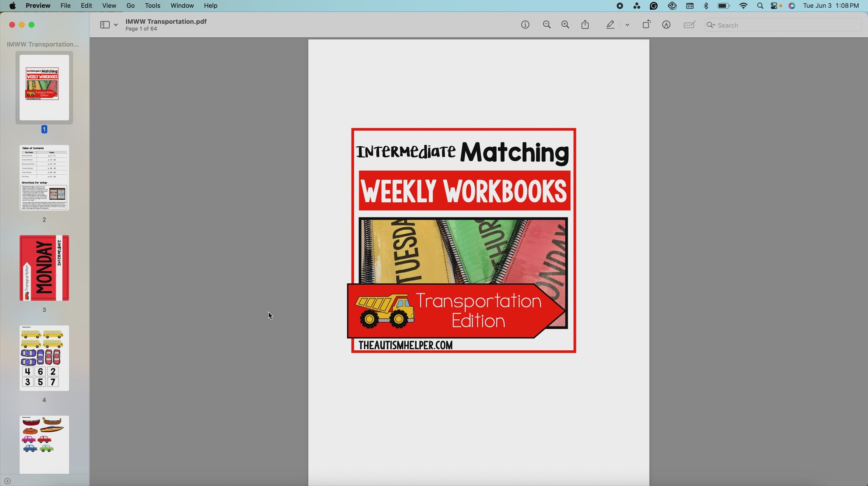The width and height of the screenshot is (868, 486).
Task: Select page 4 buses and cars thumbnail
Action: 44,358
